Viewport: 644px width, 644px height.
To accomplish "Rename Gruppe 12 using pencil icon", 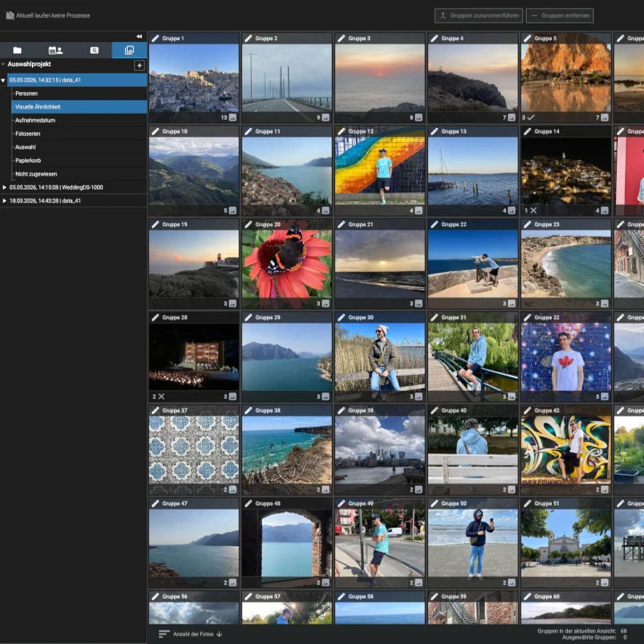I will click(x=341, y=131).
